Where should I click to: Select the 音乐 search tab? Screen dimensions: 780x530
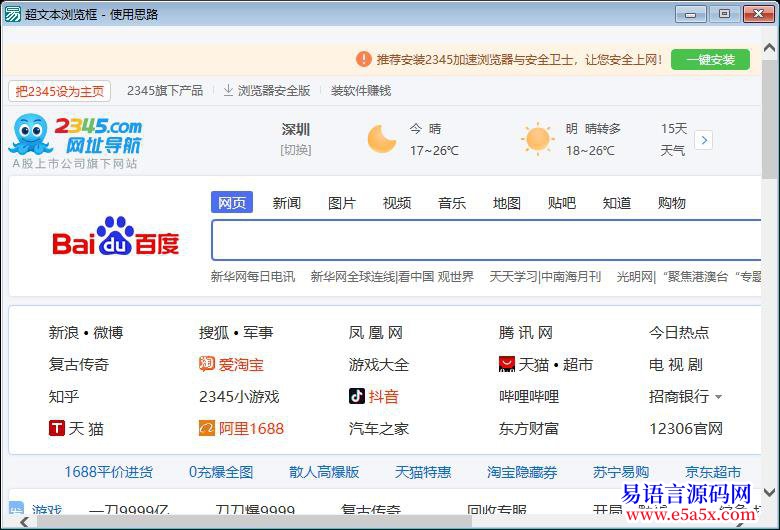pos(452,203)
